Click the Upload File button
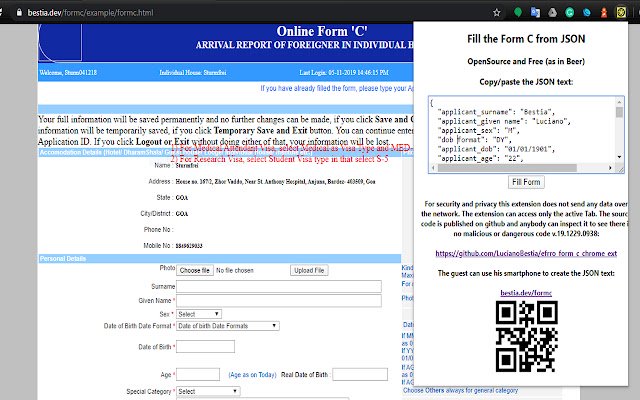Screen dimensions: 640x400 (309, 270)
